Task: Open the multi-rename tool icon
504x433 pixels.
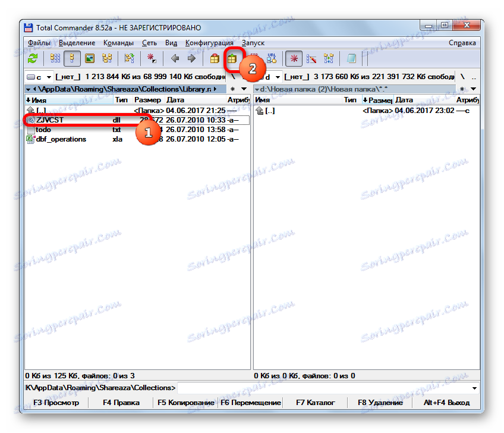Action: pyautogui.click(x=311, y=58)
